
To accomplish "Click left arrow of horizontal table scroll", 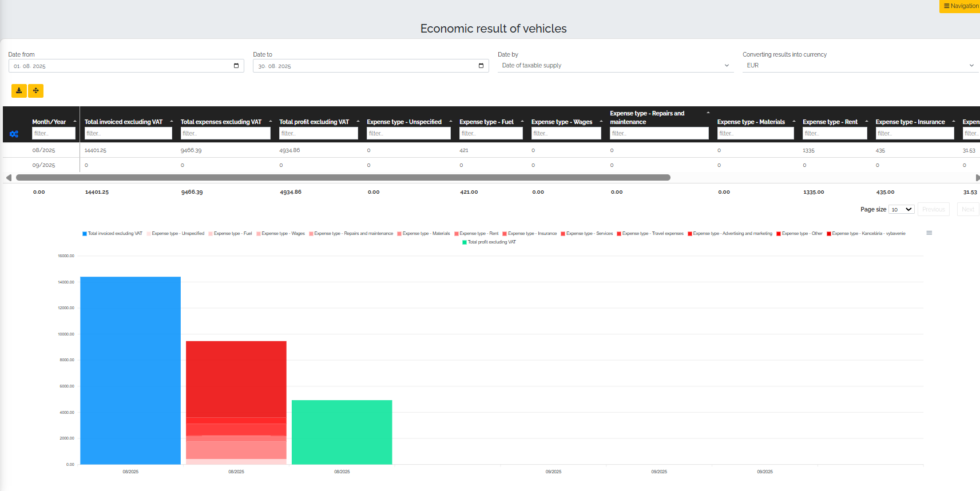I will coord(9,178).
